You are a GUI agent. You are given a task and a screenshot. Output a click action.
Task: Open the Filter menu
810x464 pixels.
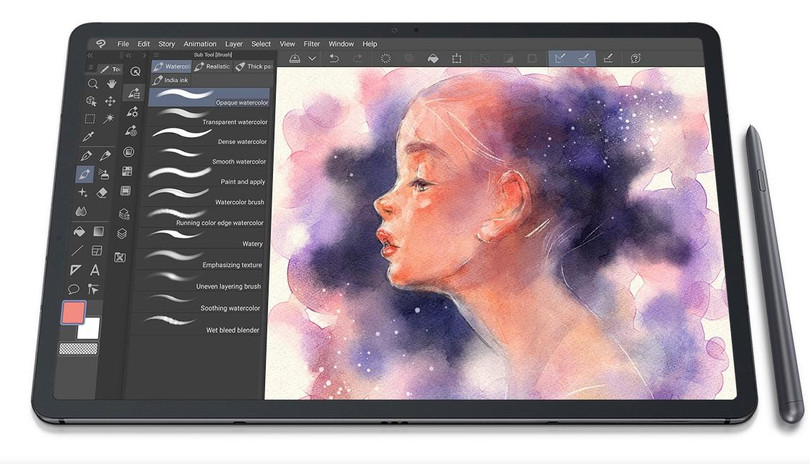311,44
